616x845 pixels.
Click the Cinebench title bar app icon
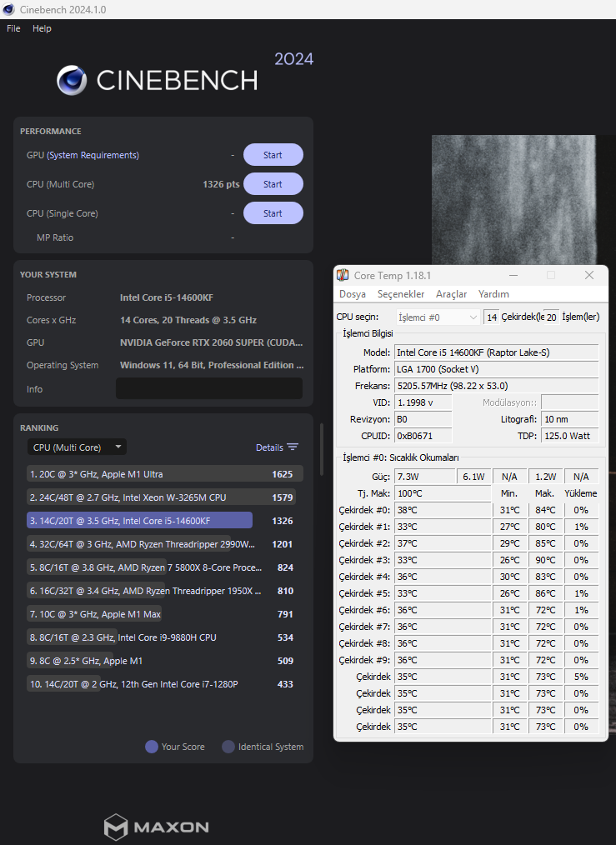8,9
